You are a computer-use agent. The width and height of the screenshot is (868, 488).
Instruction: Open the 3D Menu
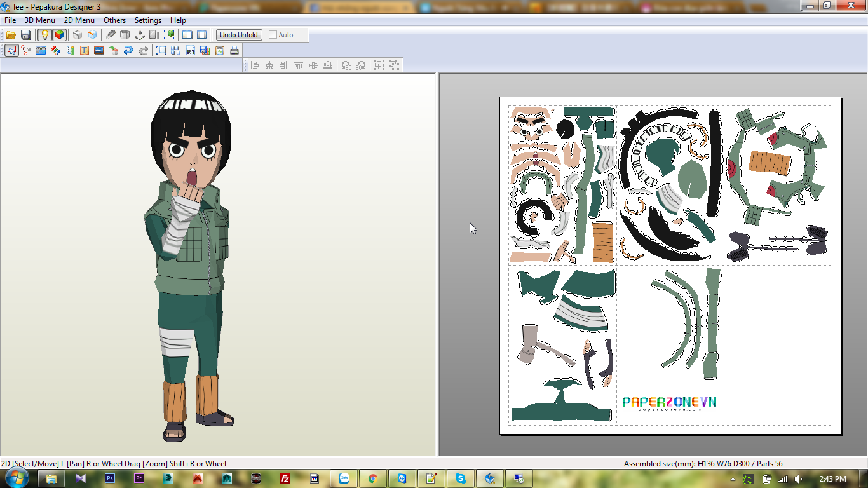point(40,20)
